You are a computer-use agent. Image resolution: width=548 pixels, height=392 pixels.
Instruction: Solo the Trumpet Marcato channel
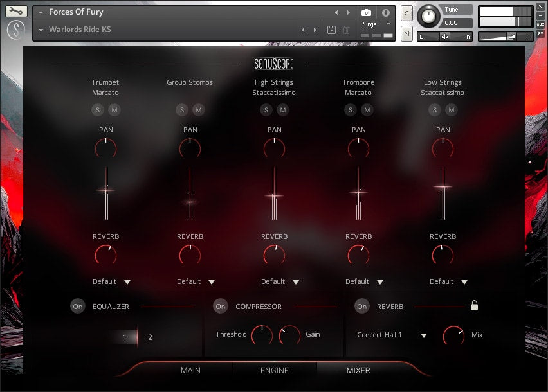98,110
